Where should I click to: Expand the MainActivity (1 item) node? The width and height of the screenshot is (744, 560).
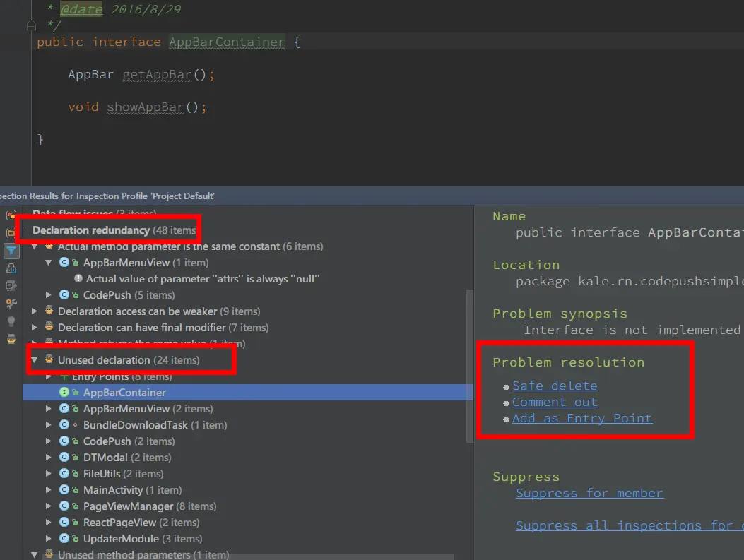pos(48,490)
